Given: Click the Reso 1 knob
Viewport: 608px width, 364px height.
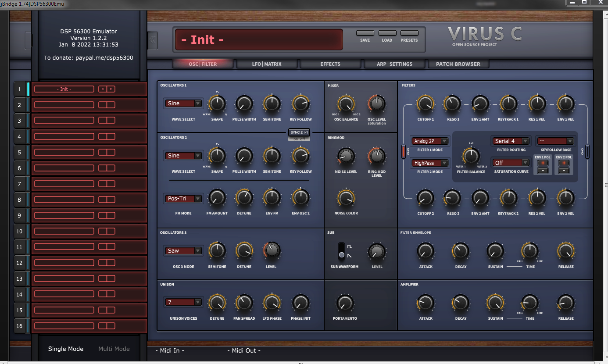Looking at the screenshot, I should tap(453, 103).
